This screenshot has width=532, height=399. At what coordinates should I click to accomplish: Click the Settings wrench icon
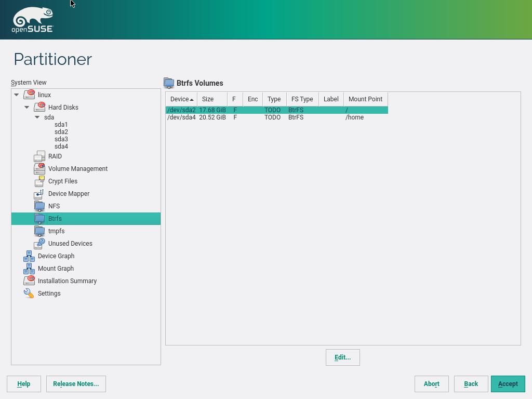pos(29,294)
